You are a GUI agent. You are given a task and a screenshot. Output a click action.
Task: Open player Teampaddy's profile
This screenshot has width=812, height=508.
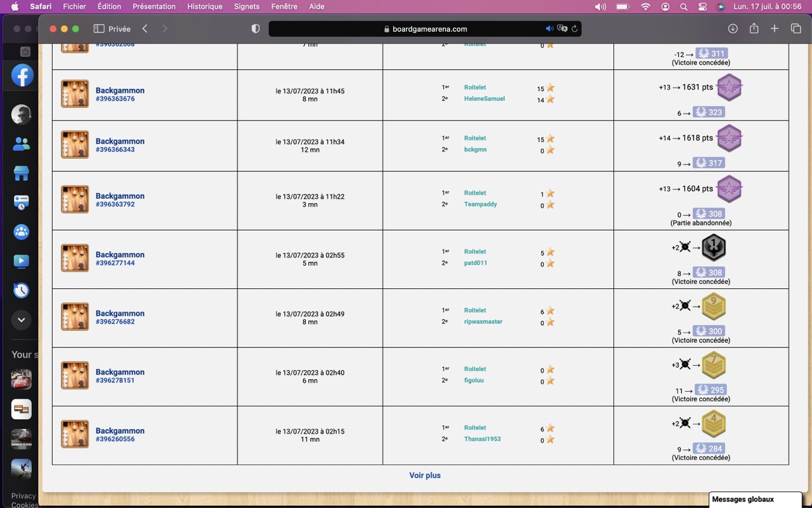click(x=480, y=204)
